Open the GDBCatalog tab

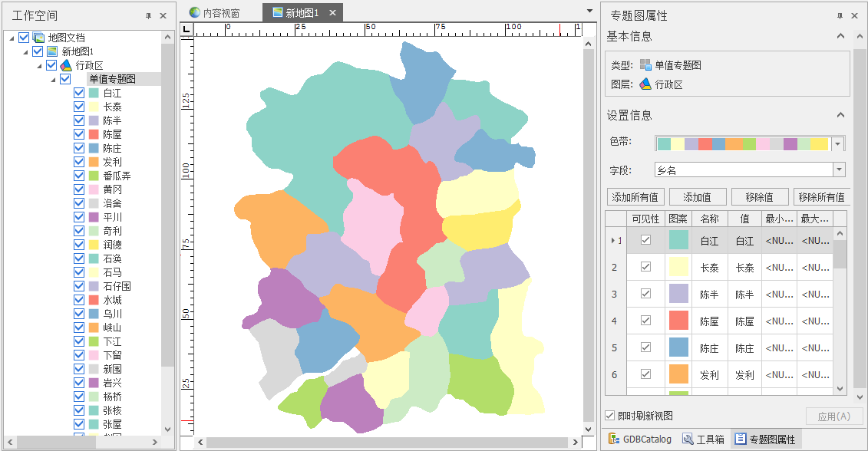click(639, 439)
